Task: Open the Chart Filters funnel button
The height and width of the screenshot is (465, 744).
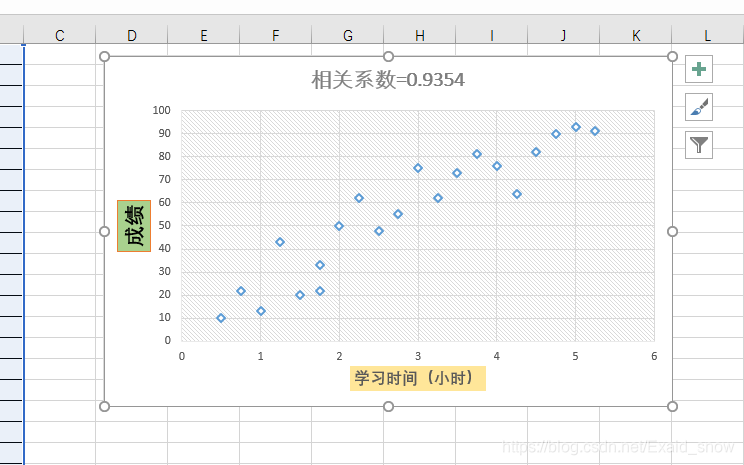Action: click(699, 145)
